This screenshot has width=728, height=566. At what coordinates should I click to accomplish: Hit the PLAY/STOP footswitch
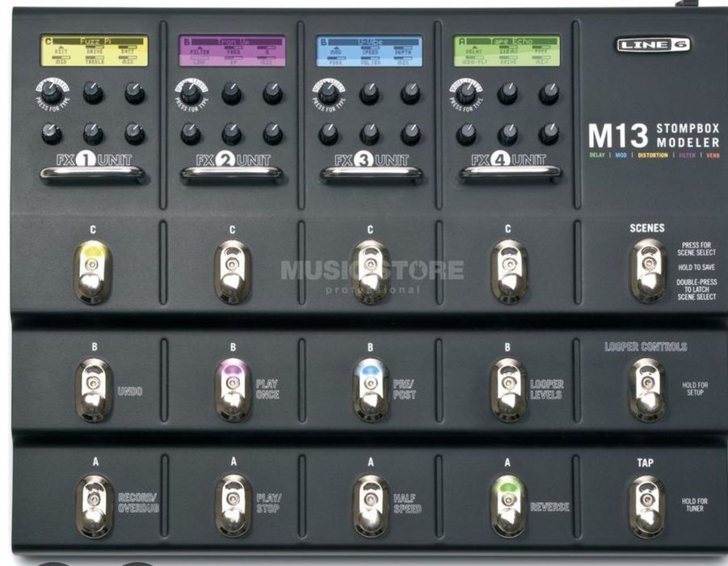233,506
